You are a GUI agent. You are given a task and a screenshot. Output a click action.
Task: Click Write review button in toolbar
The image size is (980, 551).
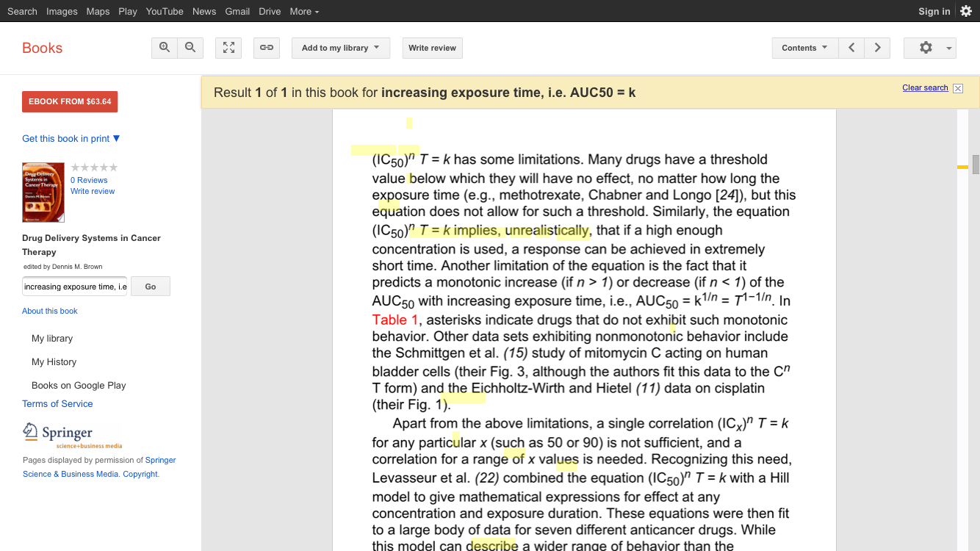432,48
